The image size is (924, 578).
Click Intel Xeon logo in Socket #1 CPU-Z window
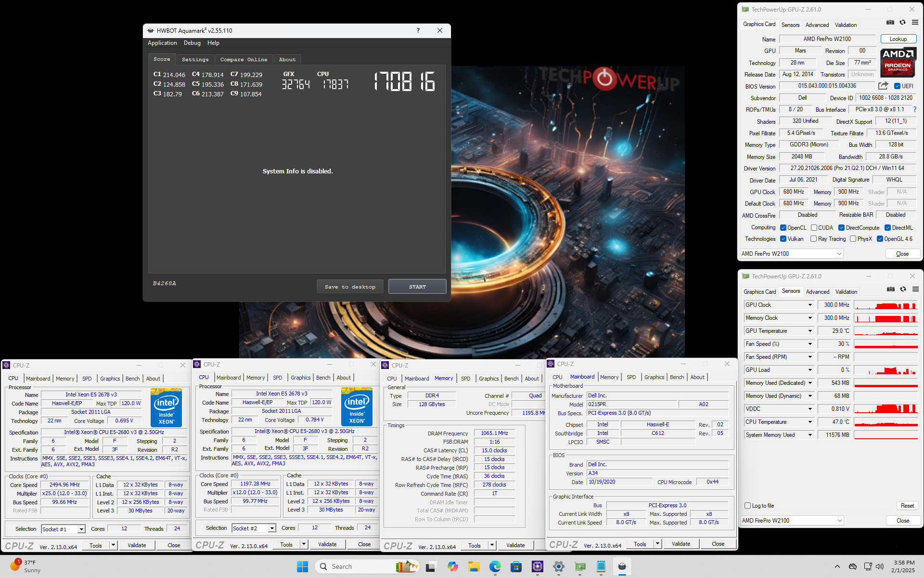point(166,407)
